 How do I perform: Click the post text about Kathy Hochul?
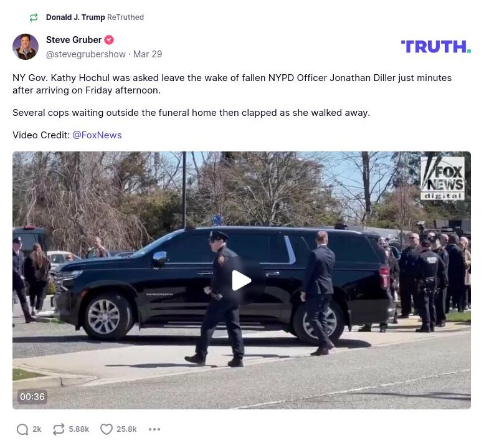pos(232,84)
